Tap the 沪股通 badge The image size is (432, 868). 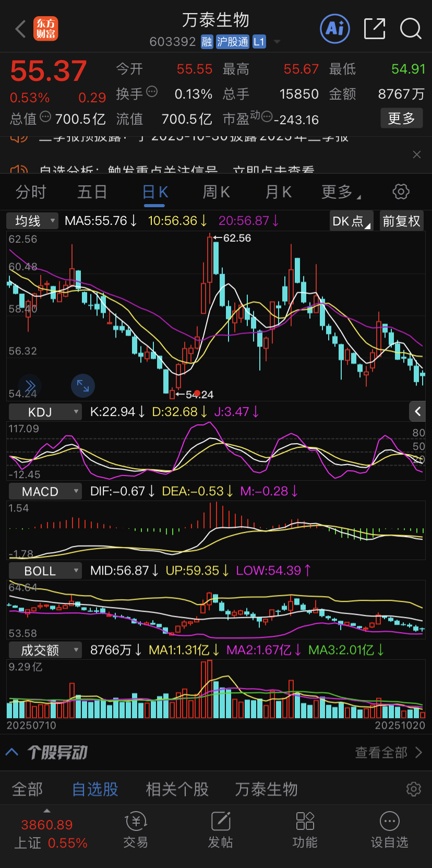[233, 42]
